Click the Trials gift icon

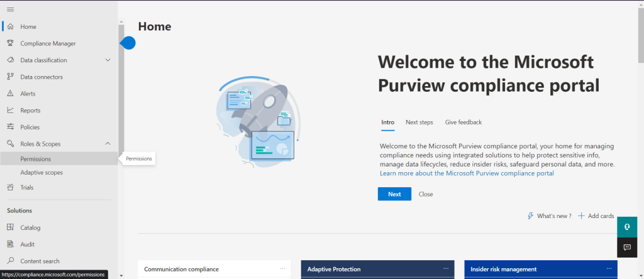11,187
